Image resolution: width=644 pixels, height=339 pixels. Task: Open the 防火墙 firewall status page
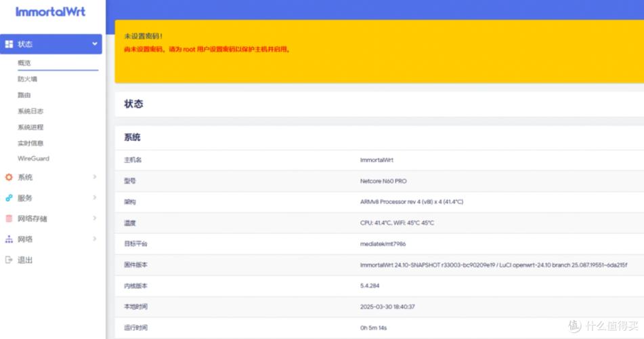tap(27, 79)
